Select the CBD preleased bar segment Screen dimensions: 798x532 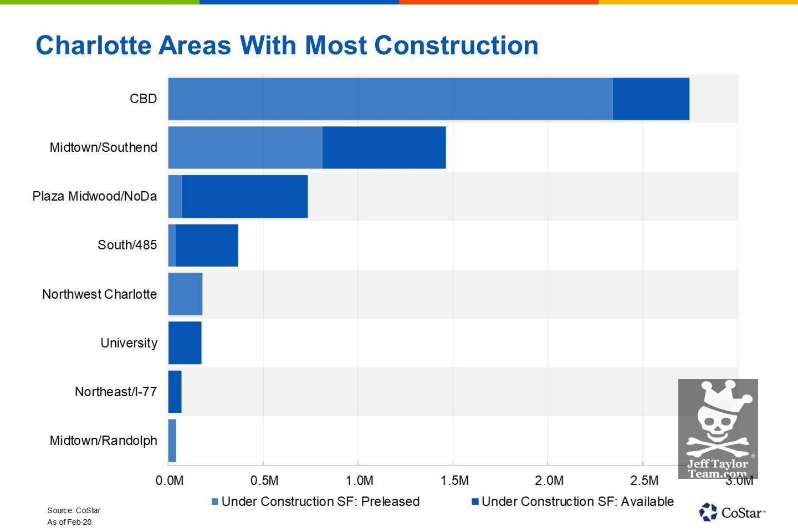click(x=390, y=99)
